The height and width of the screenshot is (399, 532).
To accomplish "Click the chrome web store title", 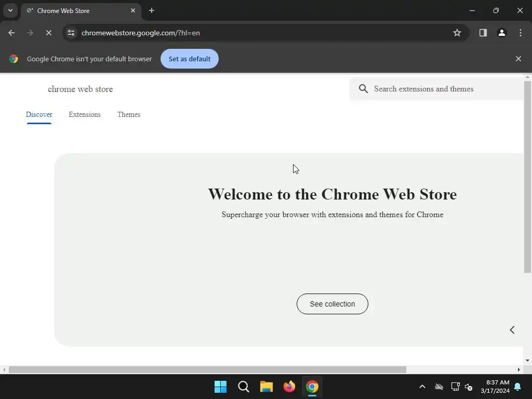I will tap(81, 89).
